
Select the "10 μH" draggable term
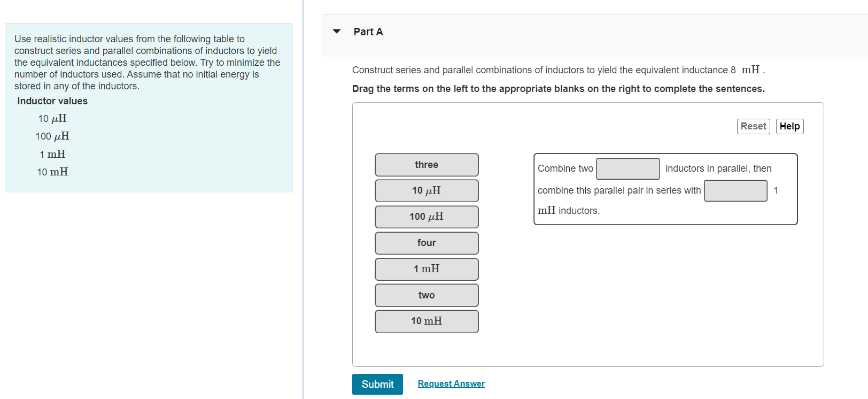426,190
